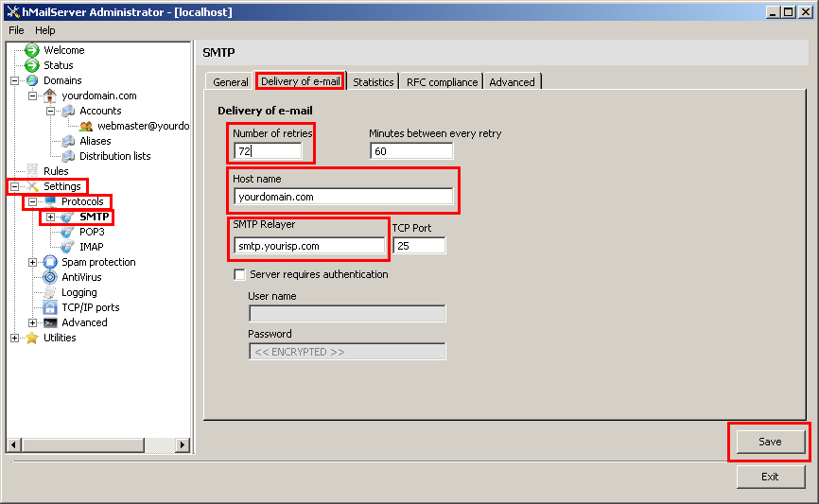Select POP3 tree item label

point(92,232)
